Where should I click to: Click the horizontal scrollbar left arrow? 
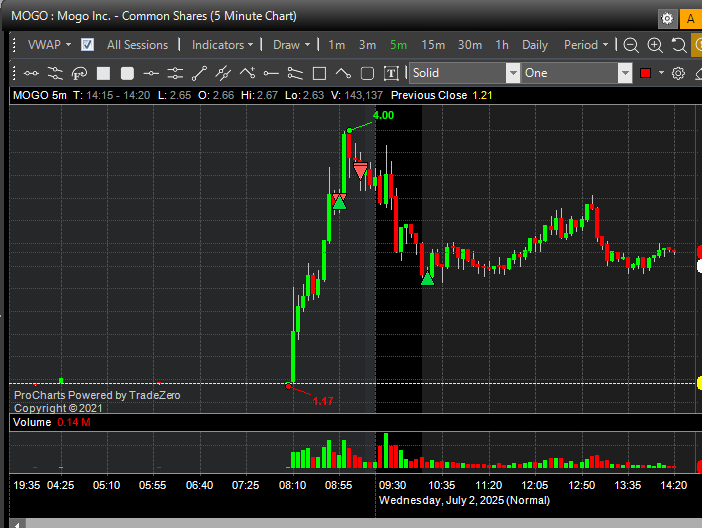click(x=18, y=524)
